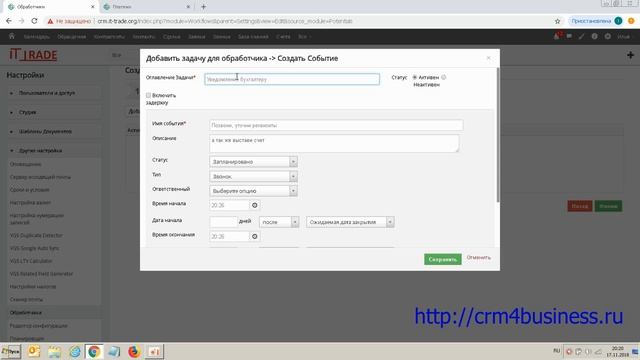Screen dimensions: 640x360
Task: Click 'Время начала' time field
Action: 229,205
